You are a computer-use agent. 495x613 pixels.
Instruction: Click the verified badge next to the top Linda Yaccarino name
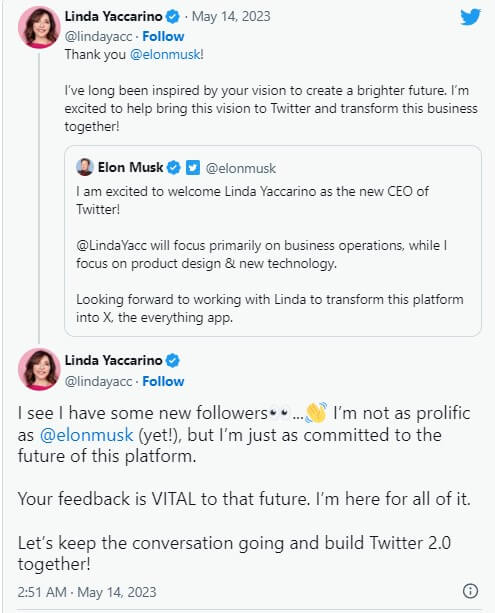pyautogui.click(x=173, y=17)
